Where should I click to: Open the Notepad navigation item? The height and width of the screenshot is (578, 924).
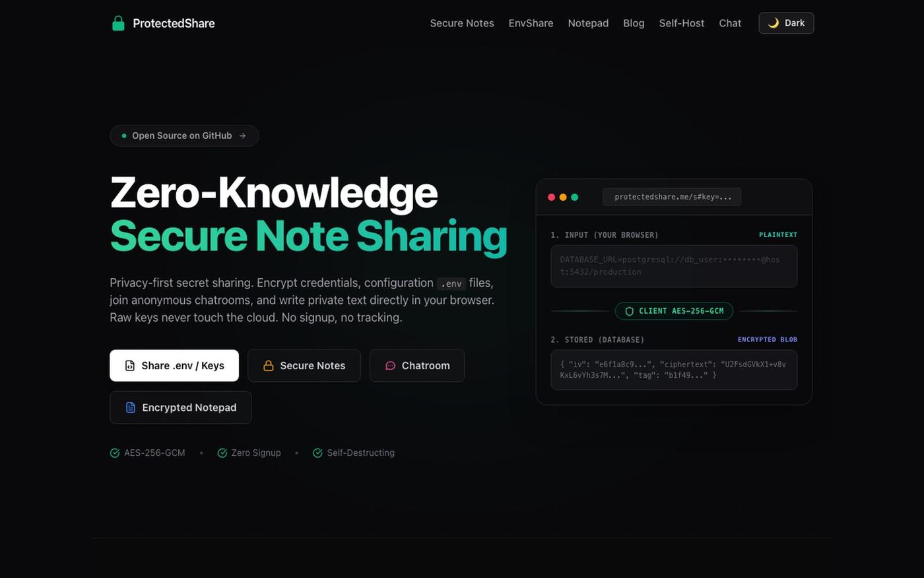pyautogui.click(x=588, y=23)
